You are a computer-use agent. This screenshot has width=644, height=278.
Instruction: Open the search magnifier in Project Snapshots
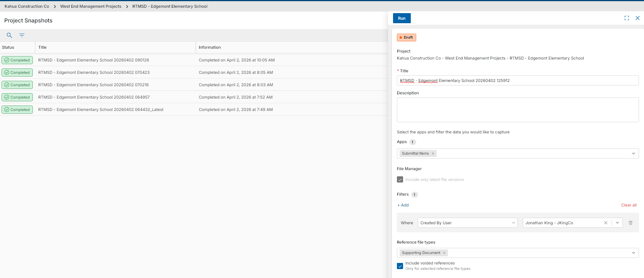click(x=9, y=35)
